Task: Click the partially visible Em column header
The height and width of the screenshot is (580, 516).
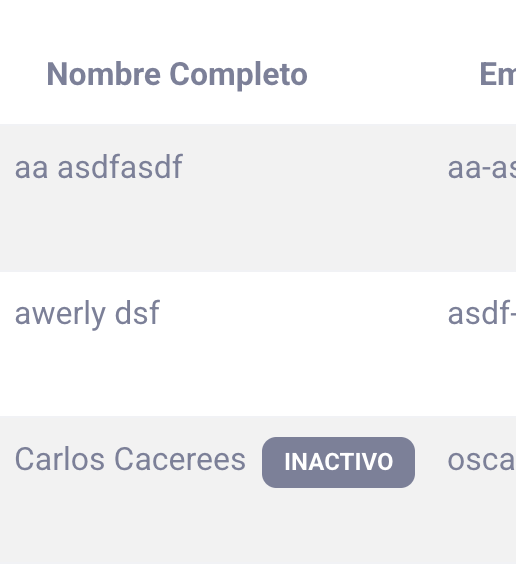Action: pos(498,74)
